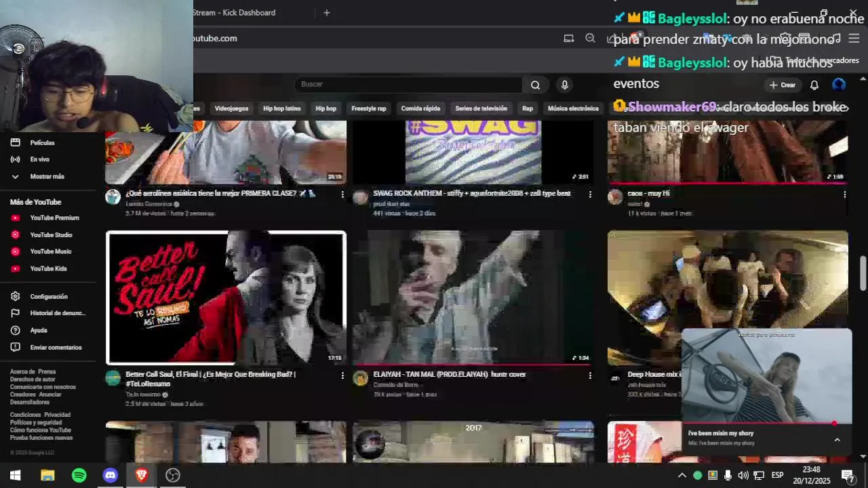This screenshot has height=488, width=868.
Task: Open options menu for Better Call Saul video
Action: pos(342,375)
